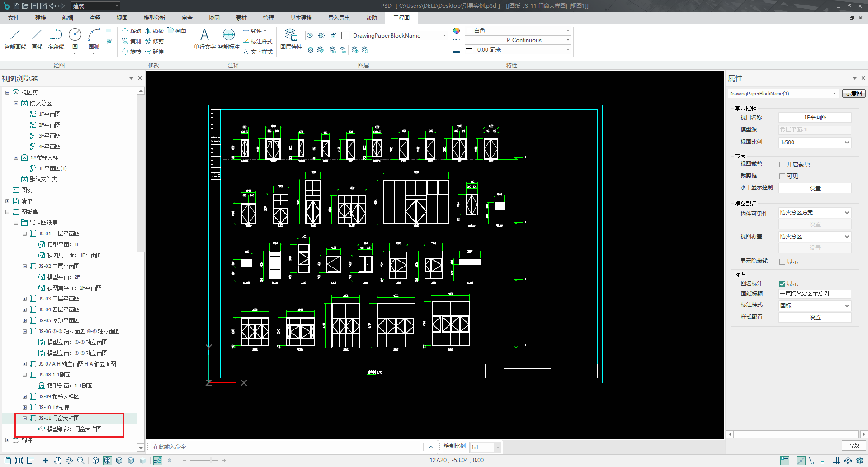Enable the 开启裁剪 checkbox
Screen dimensions: 868x467
point(782,165)
